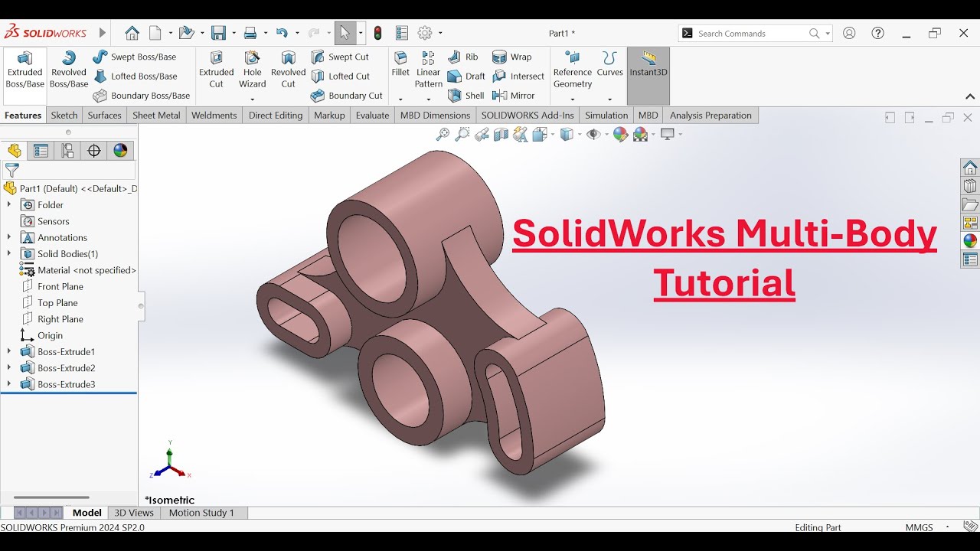Viewport: 980px width, 551px height.
Task: Open the feature tree filter field
Action: [x=69, y=170]
